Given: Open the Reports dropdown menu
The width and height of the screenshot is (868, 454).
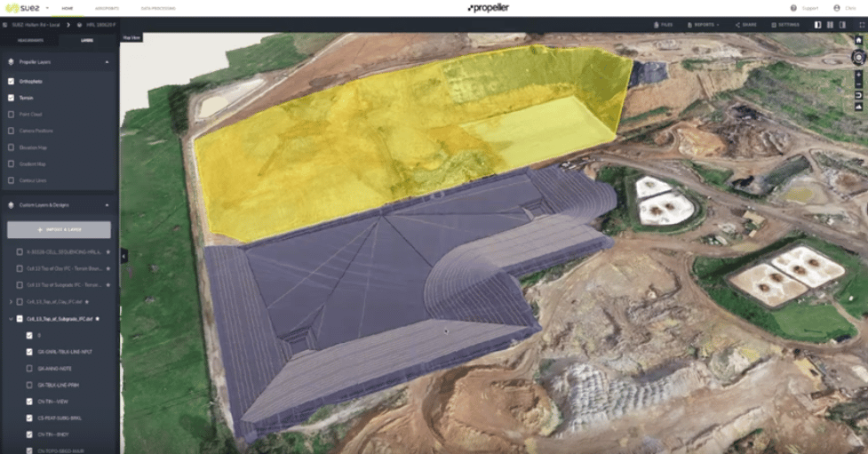Looking at the screenshot, I should pos(704,25).
